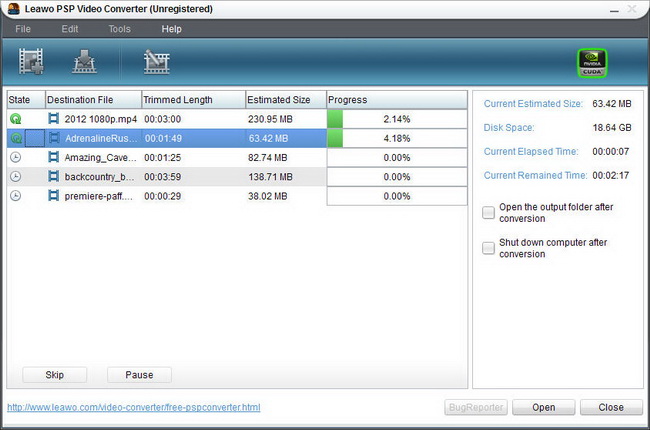Click waiting clock icon for Amazing_Cave row

(x=16, y=158)
